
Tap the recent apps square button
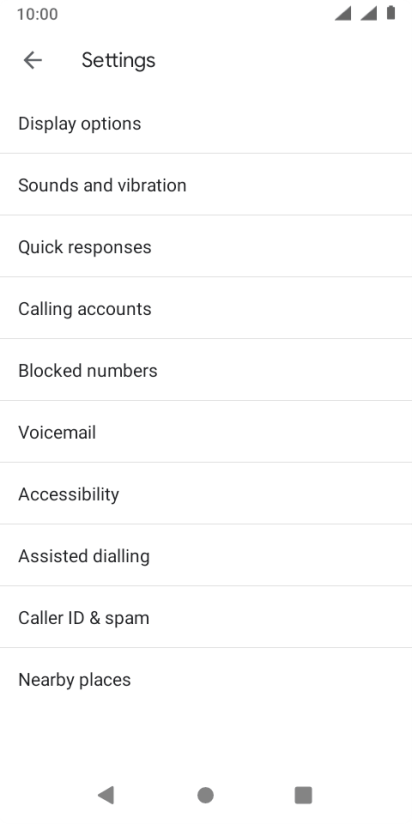[303, 795]
